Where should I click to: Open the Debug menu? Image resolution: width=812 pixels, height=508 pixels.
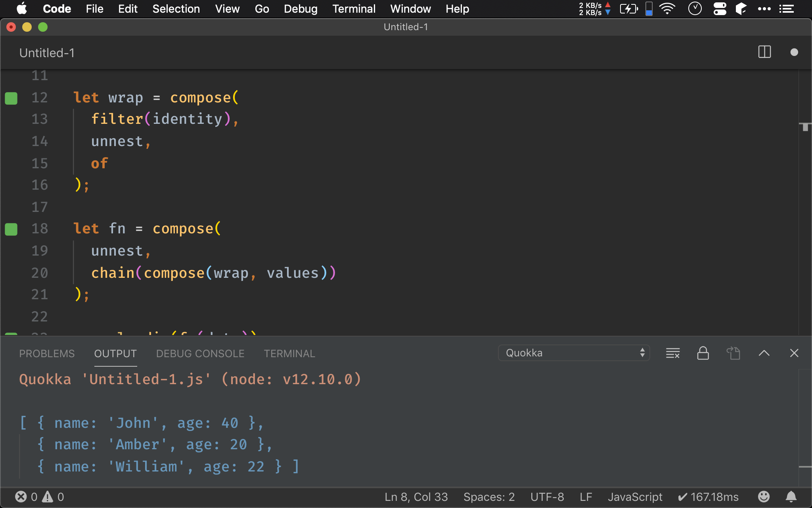tap(301, 9)
